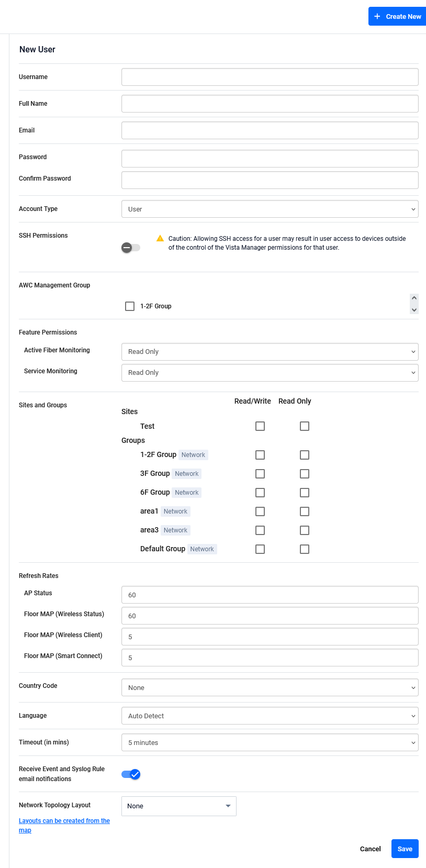Expand the Active Fiber Monitoring permission dropdown
Screen dimensions: 426x868
[x=270, y=352]
